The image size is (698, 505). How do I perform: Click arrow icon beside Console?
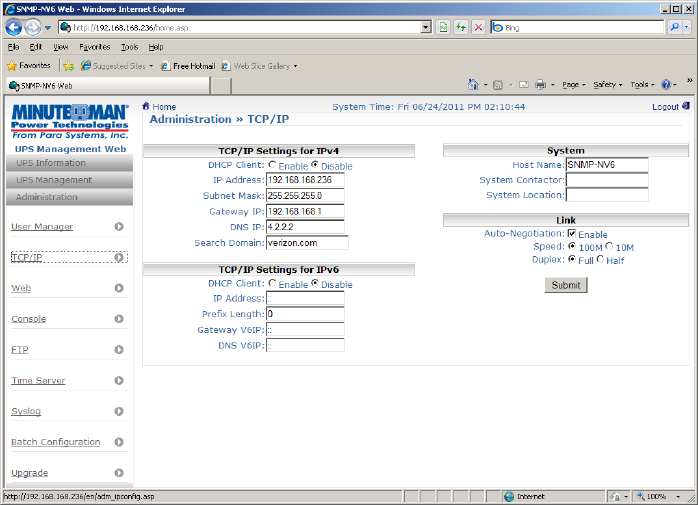tap(119, 319)
